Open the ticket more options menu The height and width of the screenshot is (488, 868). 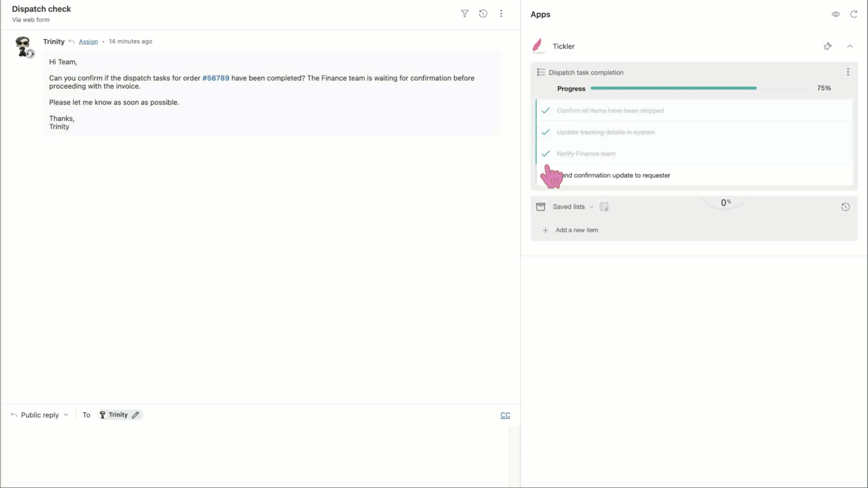(501, 14)
